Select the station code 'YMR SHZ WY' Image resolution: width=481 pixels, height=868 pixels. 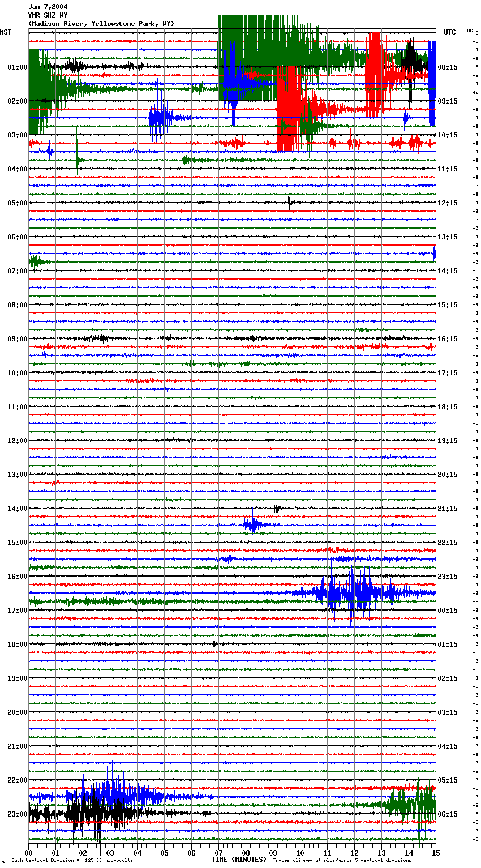[48, 15]
